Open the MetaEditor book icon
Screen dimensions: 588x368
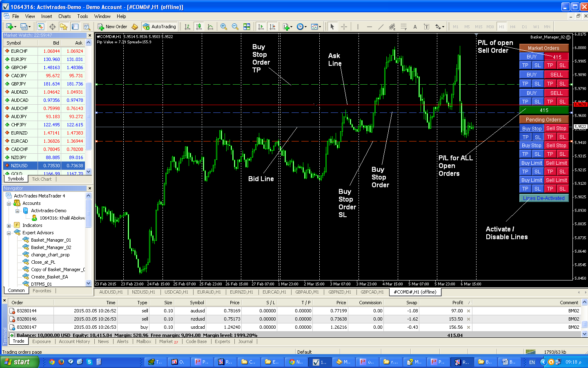pos(135,27)
